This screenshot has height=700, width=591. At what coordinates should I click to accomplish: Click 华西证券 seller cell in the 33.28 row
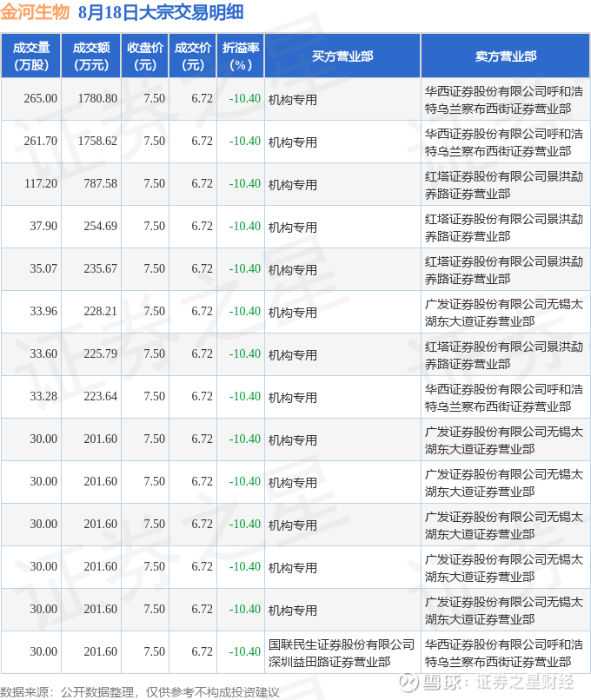point(504,398)
